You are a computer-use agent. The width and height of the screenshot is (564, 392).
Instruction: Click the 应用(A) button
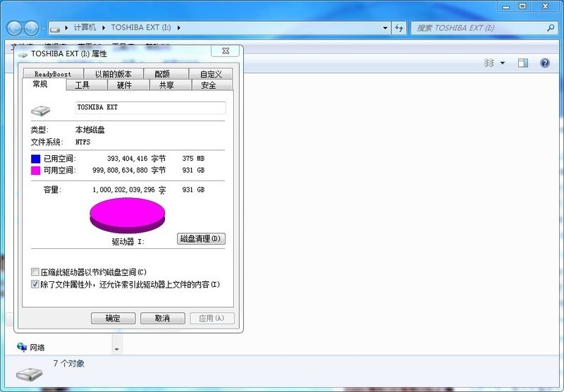(212, 318)
